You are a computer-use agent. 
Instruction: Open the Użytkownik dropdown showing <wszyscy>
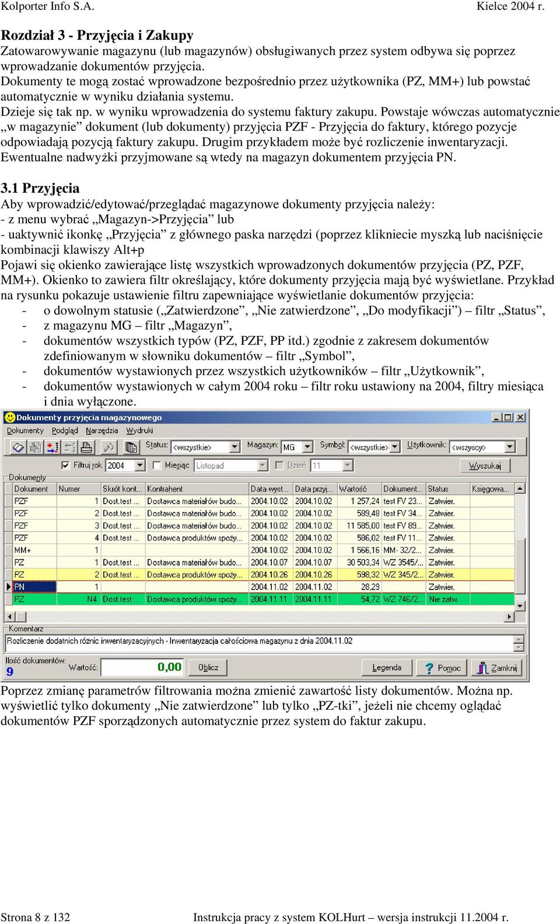(x=510, y=447)
